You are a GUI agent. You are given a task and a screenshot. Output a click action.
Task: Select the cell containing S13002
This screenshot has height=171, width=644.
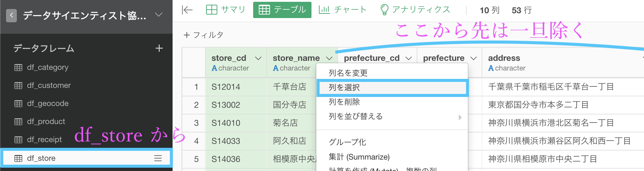tap(236, 105)
